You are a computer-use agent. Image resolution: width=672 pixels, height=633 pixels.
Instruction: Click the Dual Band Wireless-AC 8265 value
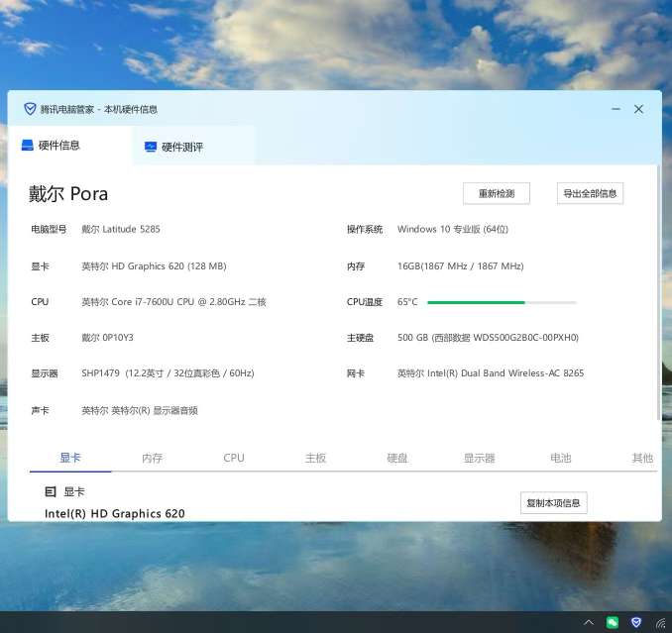(x=491, y=373)
